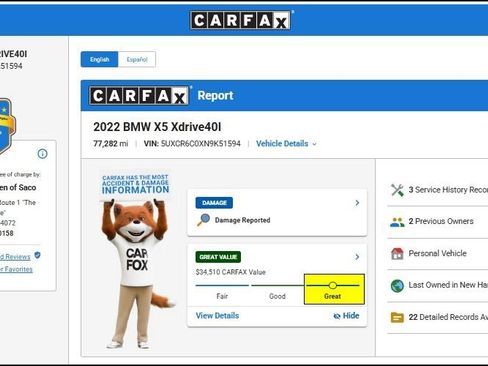This screenshot has width=488, height=366.
Task: Click the people Previous Owners icon
Action: pos(397,222)
